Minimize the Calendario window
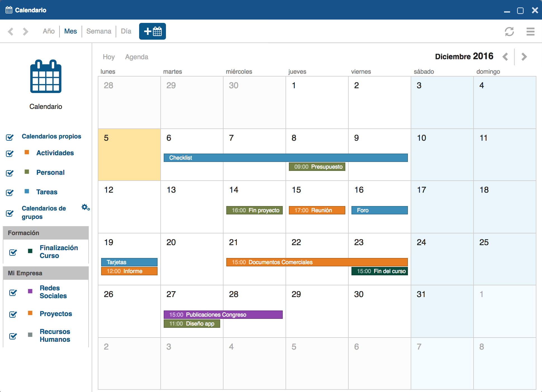The image size is (542, 392). [x=507, y=11]
